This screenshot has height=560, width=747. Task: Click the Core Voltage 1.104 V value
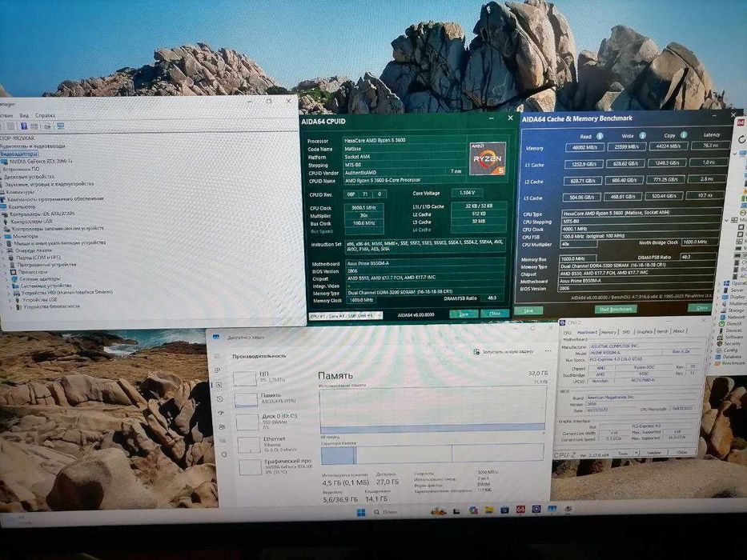468,193
